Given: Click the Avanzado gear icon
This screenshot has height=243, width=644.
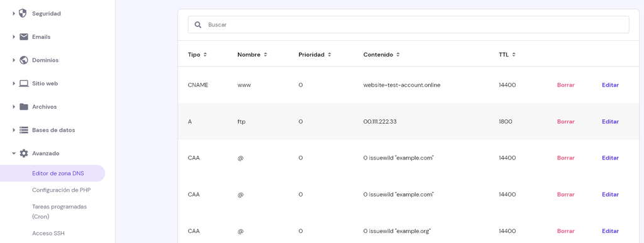Looking at the screenshot, I should 23,153.
